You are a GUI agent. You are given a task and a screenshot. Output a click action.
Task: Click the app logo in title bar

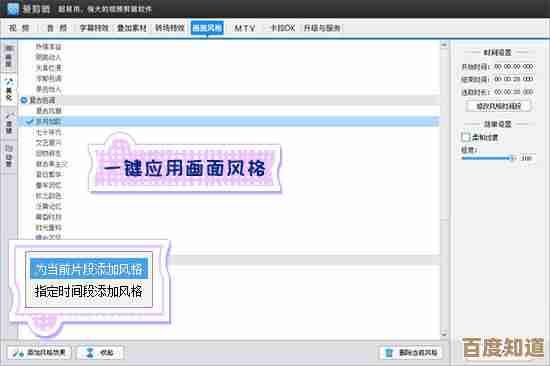(13, 8)
